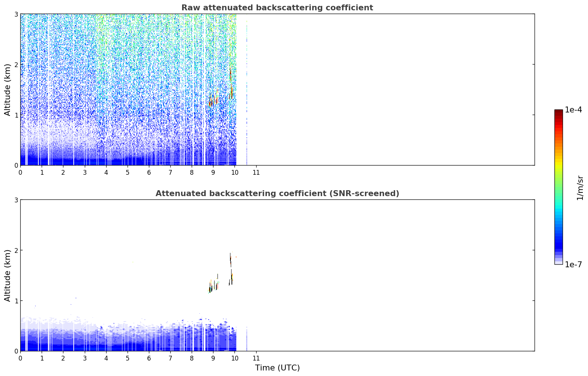Click the top plot's 'Altitude (km)' label
This screenshot has width=588, height=376.
8,90
